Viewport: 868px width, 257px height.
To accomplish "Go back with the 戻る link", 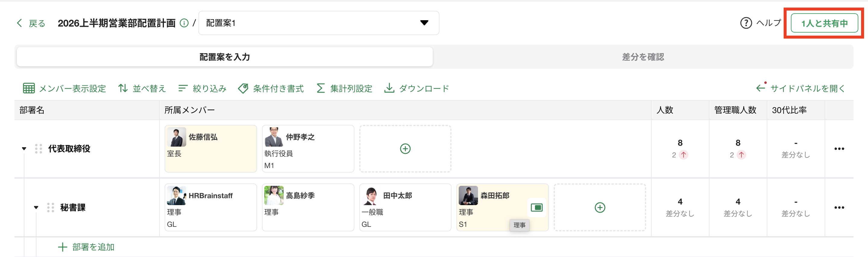I will (31, 23).
